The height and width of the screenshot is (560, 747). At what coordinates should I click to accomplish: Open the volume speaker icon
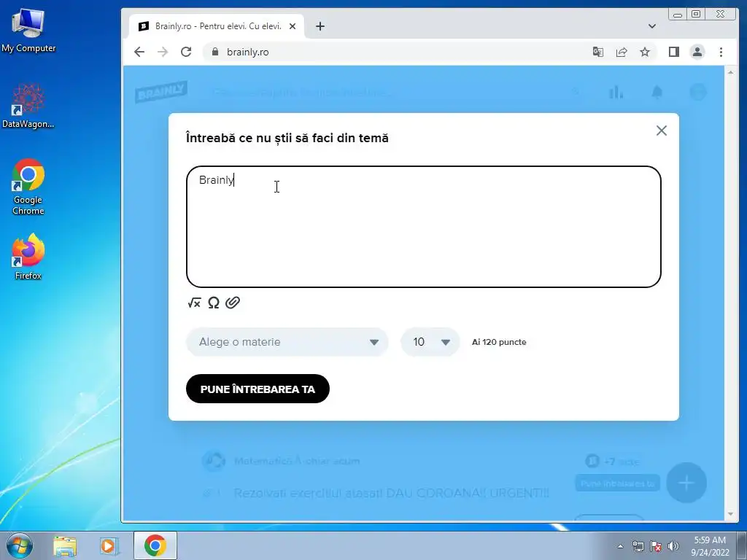(x=673, y=546)
